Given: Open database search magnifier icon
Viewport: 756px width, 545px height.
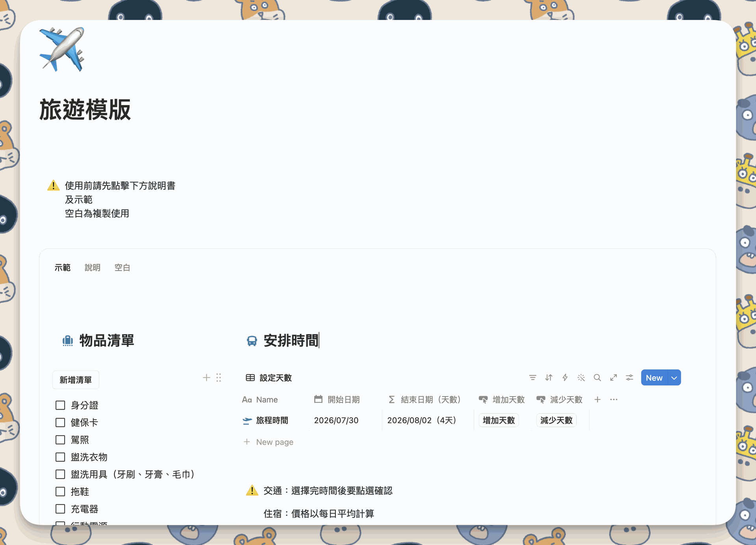Looking at the screenshot, I should click(597, 378).
